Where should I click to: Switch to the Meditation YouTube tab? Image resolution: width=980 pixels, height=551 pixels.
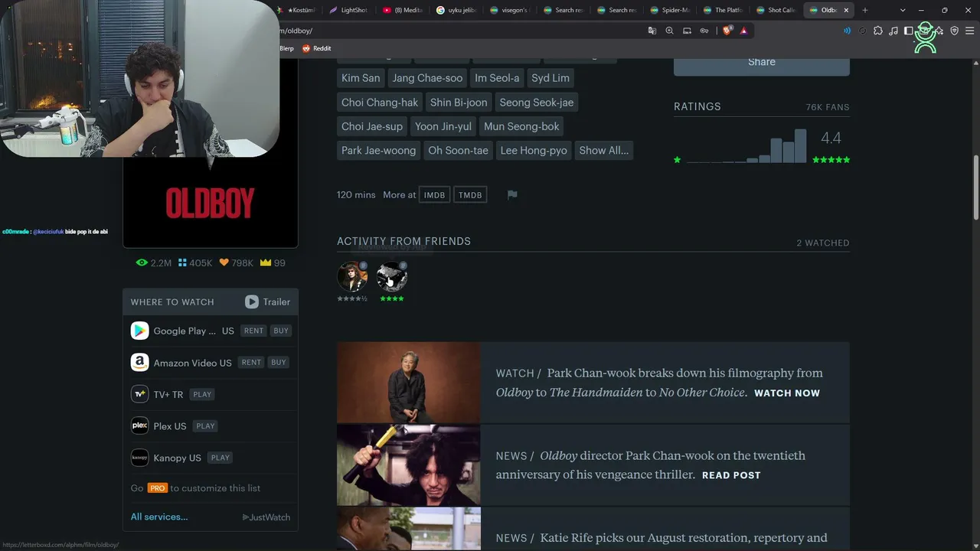coord(403,10)
